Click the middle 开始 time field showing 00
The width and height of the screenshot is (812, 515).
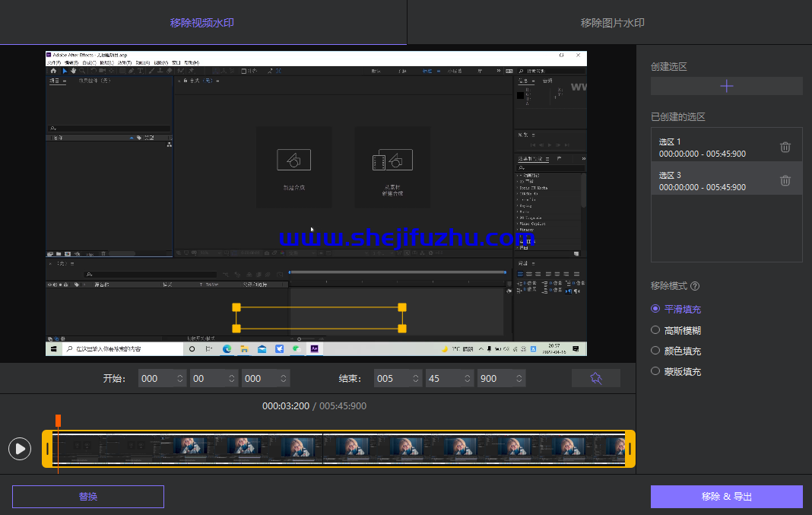[x=214, y=379]
